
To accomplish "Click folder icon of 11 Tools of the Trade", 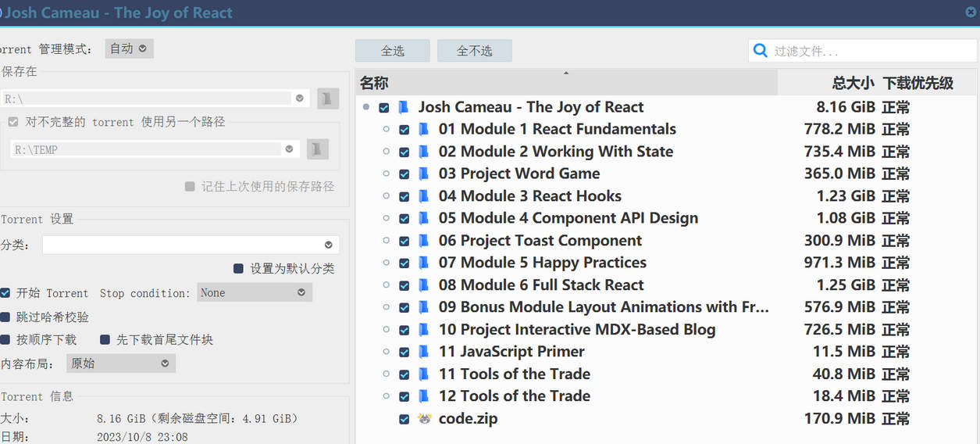I will click(x=423, y=374).
